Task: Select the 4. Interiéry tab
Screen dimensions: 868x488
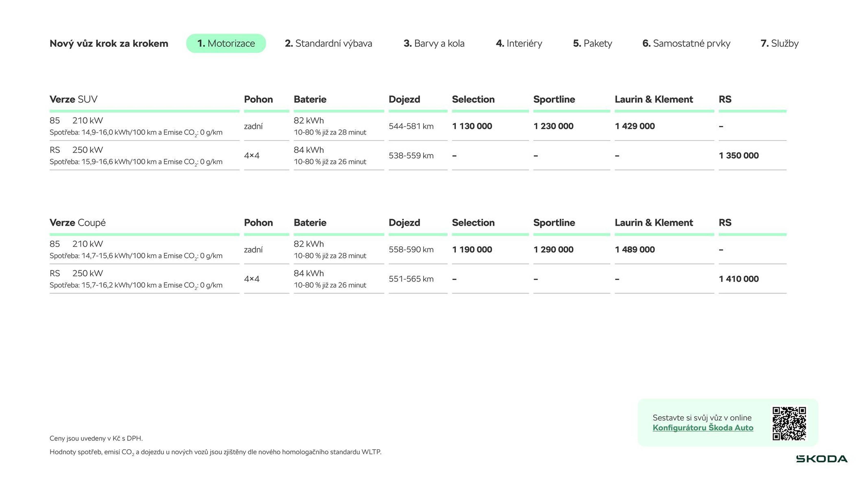Action: pyautogui.click(x=519, y=43)
